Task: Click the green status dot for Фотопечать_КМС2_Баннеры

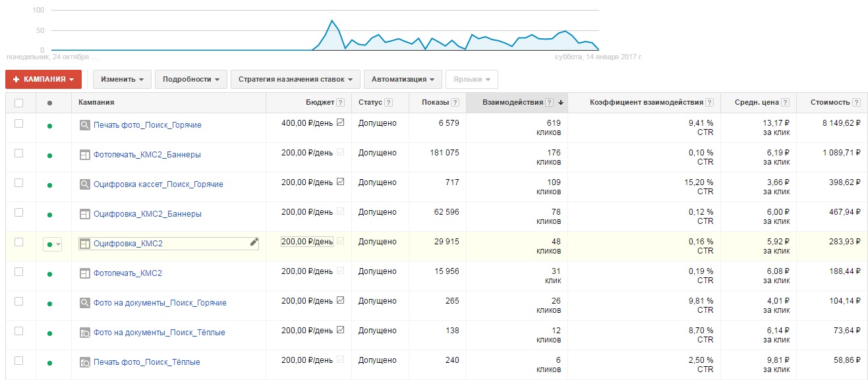Action: (49, 155)
